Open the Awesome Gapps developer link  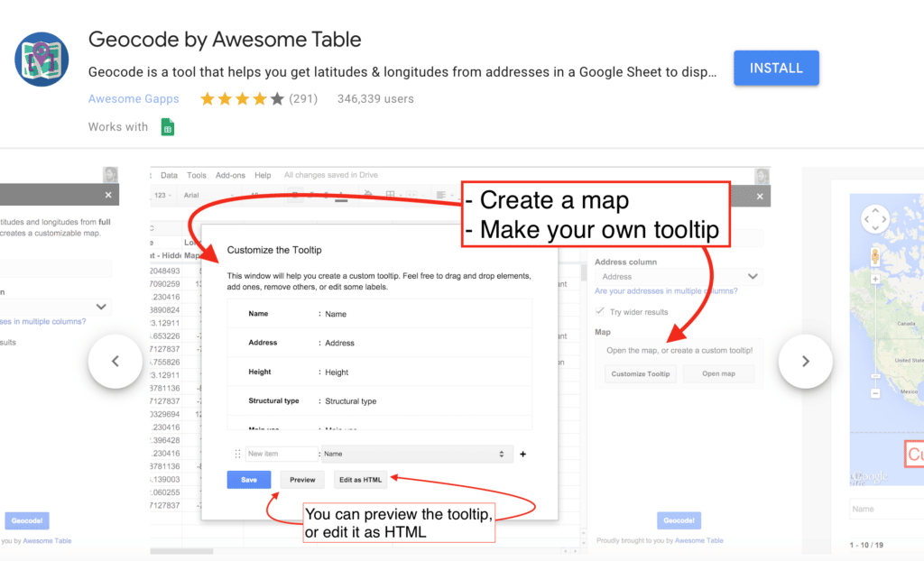point(134,99)
